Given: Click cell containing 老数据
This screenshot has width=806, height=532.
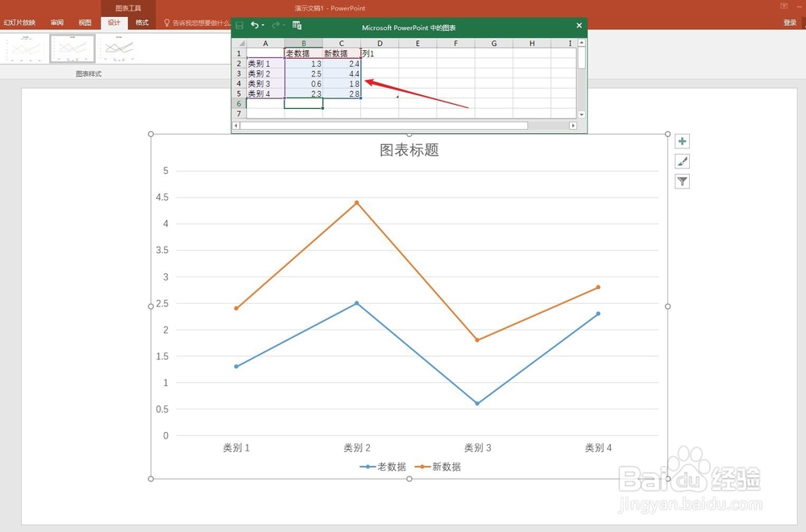Looking at the screenshot, I should coord(304,53).
